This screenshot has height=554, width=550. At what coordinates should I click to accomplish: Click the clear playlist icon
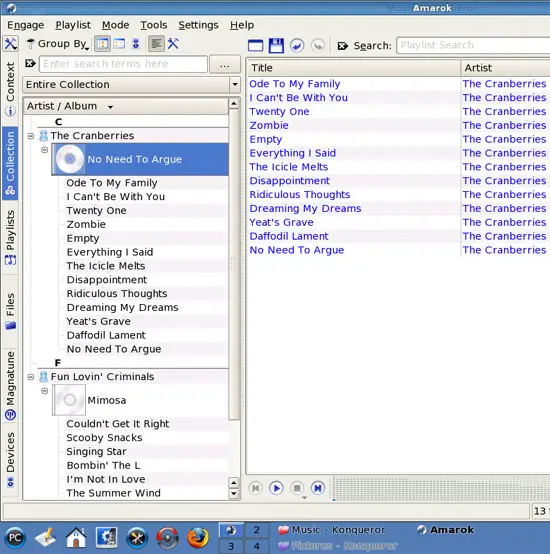pyautogui.click(x=255, y=46)
